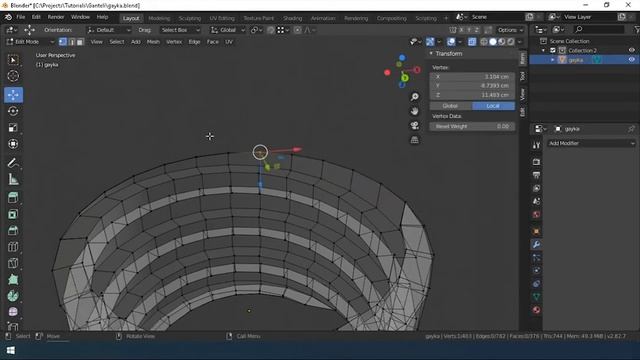
Task: Select the Bevel tool
Action: 13,231
